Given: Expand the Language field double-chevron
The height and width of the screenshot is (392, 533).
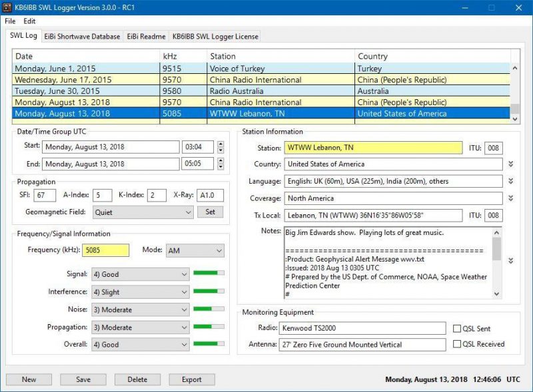Looking at the screenshot, I should tap(510, 181).
